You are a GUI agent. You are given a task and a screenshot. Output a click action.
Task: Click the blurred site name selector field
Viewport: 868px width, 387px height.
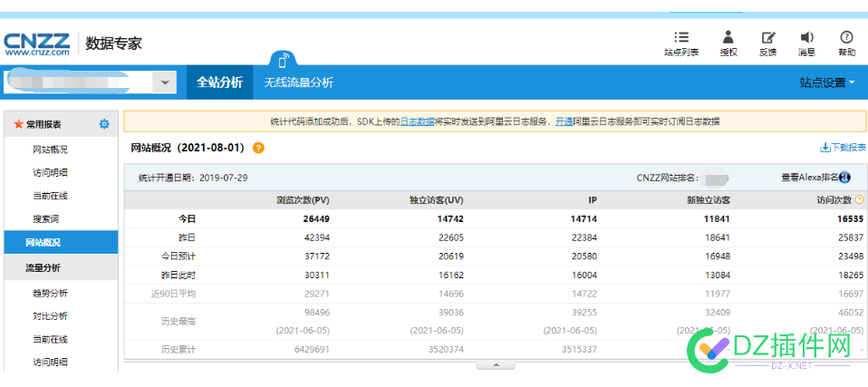tap(79, 82)
